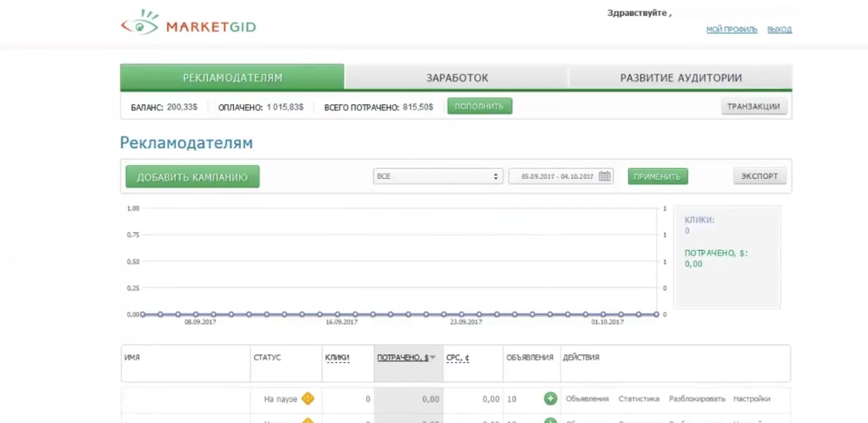Viewport: 868px width, 423px height.
Task: Sort table by Клики column header
Action: pyautogui.click(x=337, y=358)
